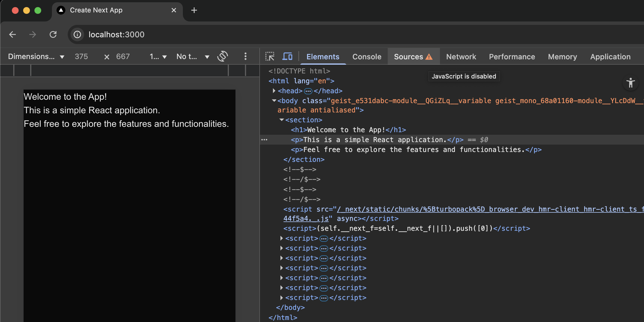Go back using the browser back arrow

point(12,34)
